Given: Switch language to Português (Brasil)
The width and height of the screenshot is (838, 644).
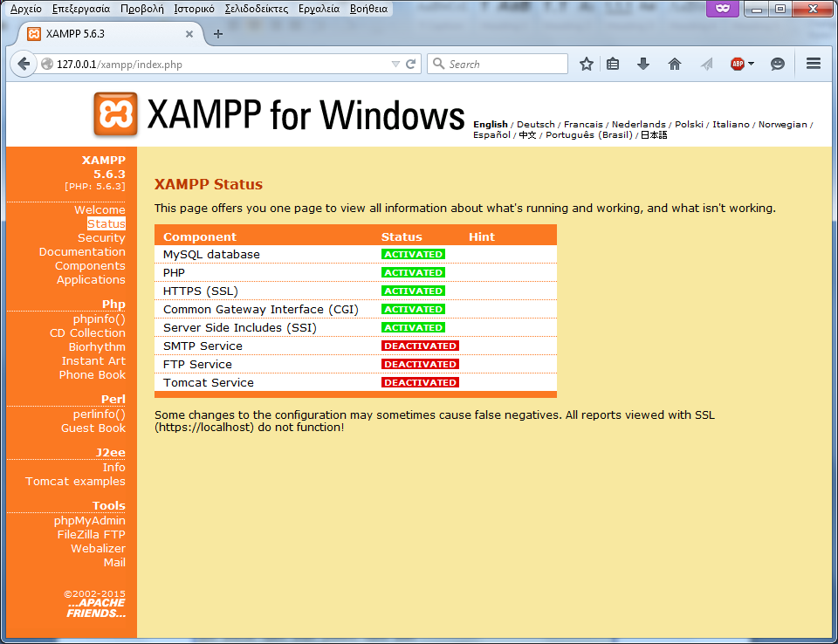Looking at the screenshot, I should point(589,135).
